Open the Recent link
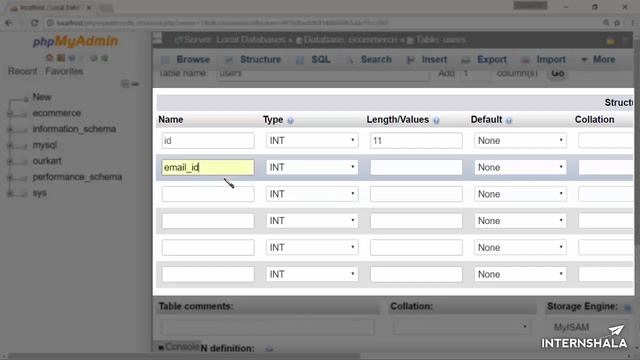 click(x=22, y=71)
